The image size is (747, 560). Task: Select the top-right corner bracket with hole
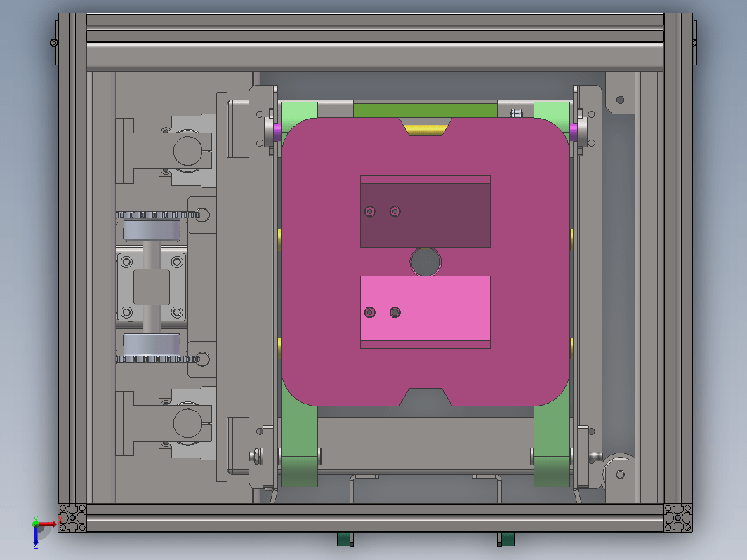(x=620, y=93)
